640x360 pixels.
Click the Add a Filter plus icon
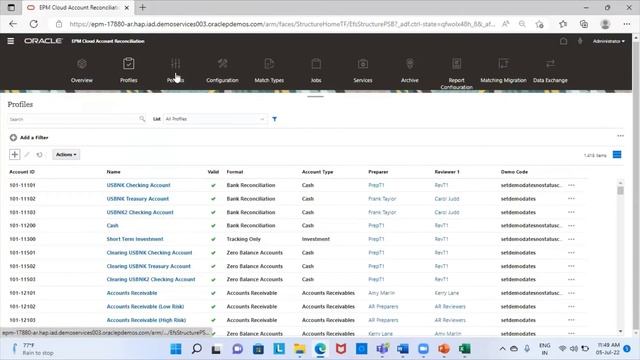pos(13,138)
